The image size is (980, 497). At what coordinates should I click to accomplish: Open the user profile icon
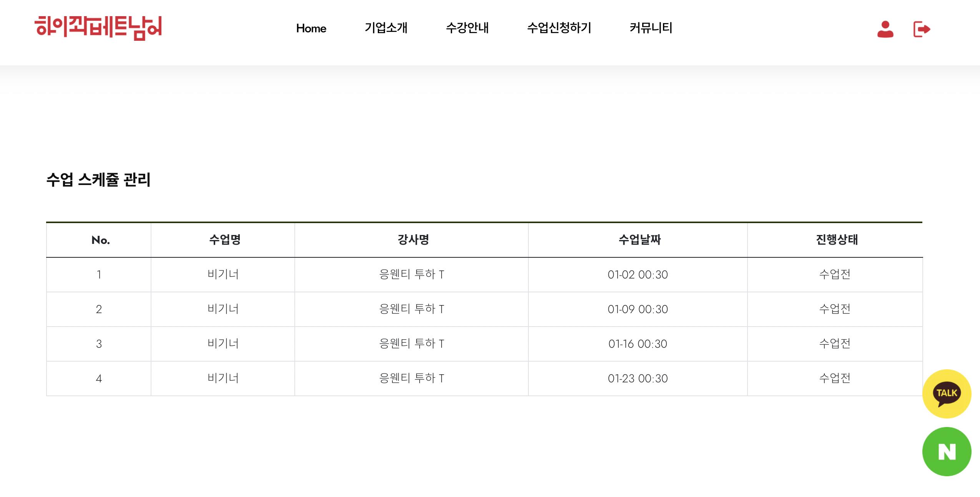885,29
